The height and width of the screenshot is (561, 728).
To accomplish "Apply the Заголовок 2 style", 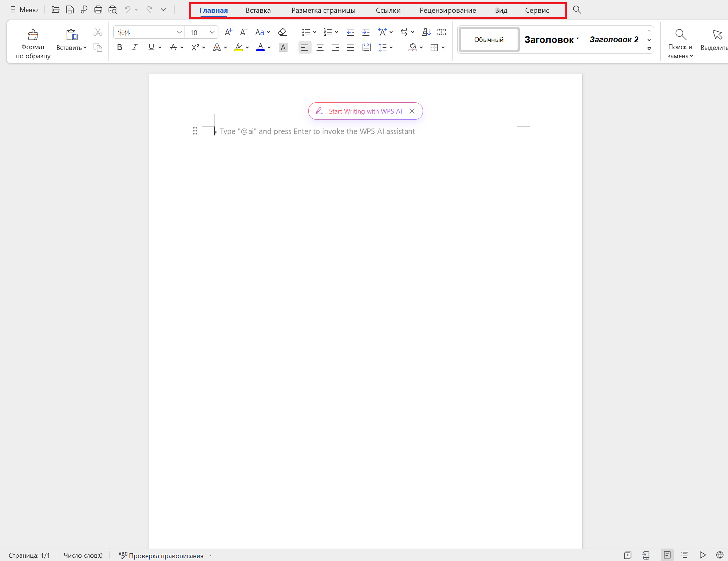I will coord(614,39).
